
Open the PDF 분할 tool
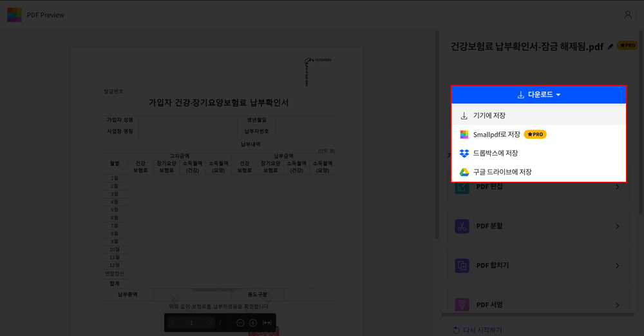click(x=538, y=226)
